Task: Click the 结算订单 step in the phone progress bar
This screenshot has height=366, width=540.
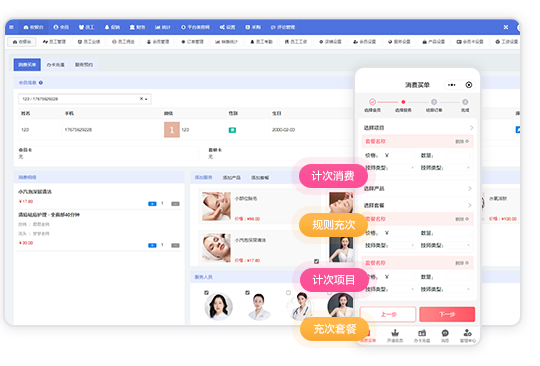Action: [434, 105]
